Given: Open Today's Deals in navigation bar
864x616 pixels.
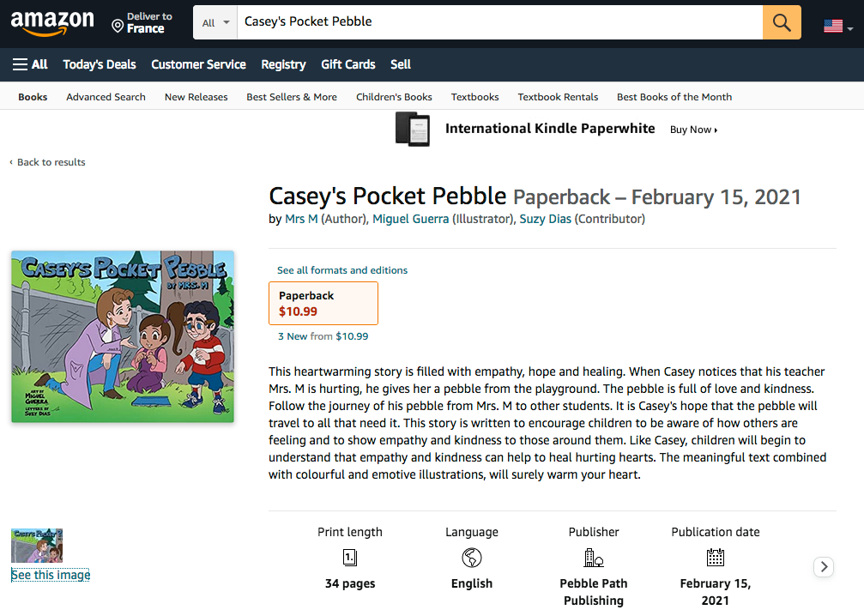Looking at the screenshot, I should (x=100, y=64).
